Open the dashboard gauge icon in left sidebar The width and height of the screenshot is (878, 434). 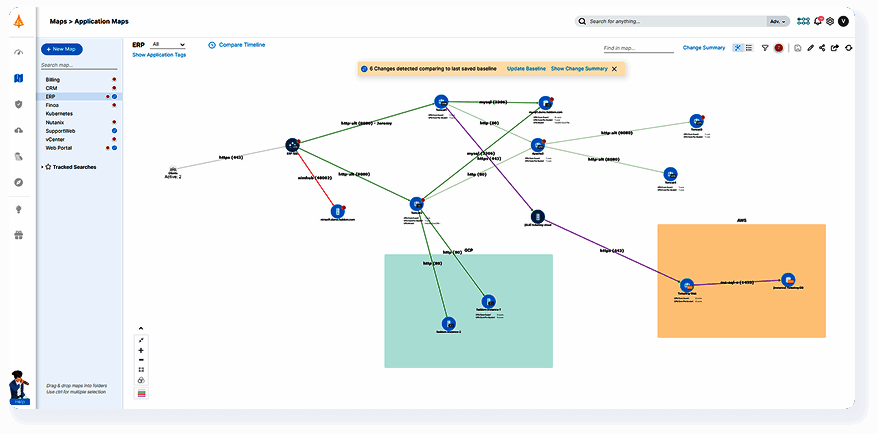18,53
